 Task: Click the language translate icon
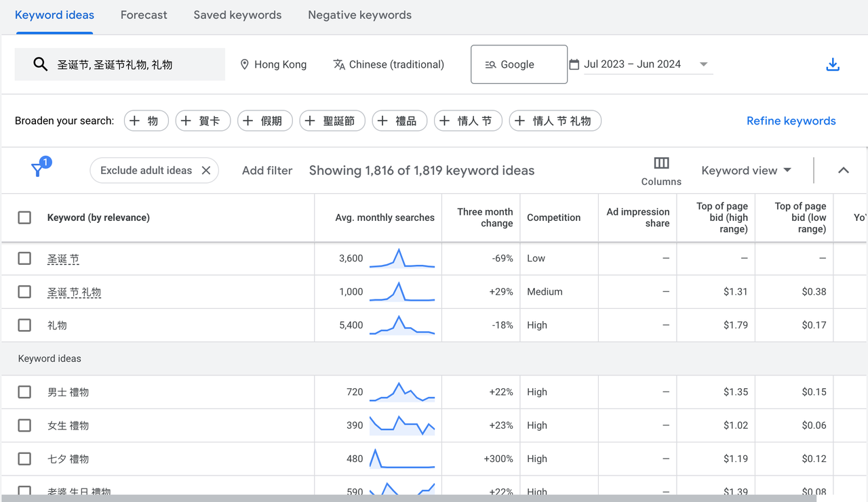[x=339, y=64]
